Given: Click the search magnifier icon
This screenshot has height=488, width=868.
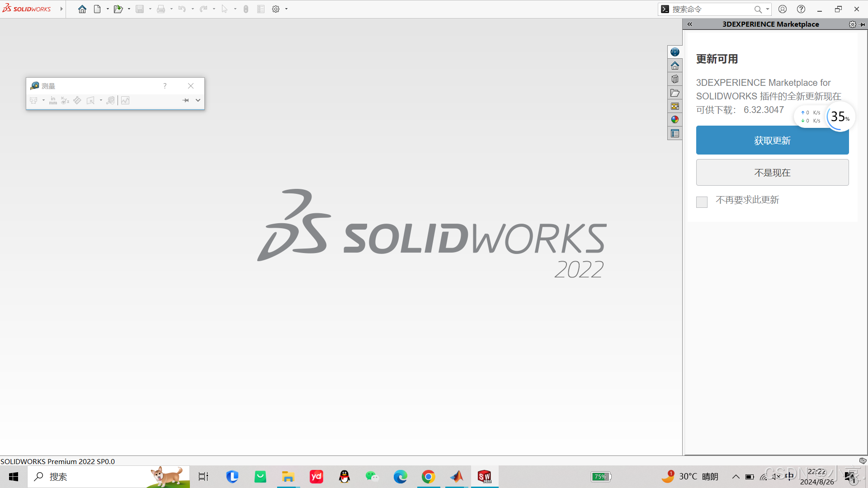Looking at the screenshot, I should tap(758, 9).
